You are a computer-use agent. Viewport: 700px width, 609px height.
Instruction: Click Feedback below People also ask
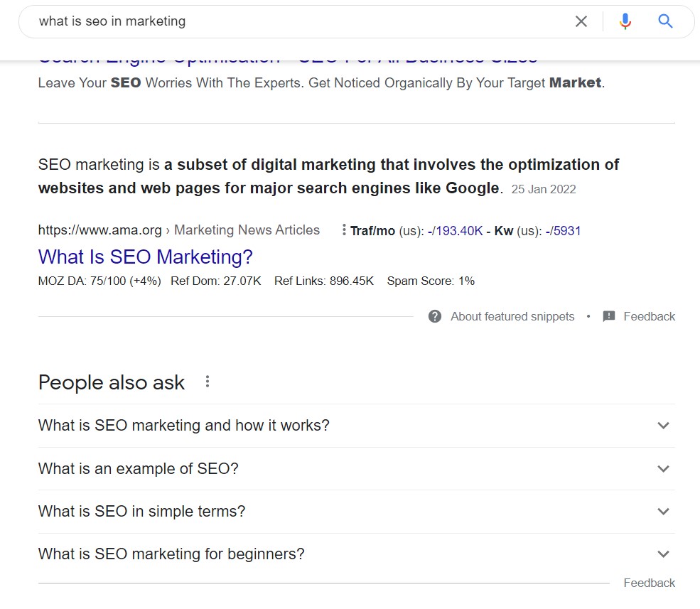pyautogui.click(x=649, y=583)
